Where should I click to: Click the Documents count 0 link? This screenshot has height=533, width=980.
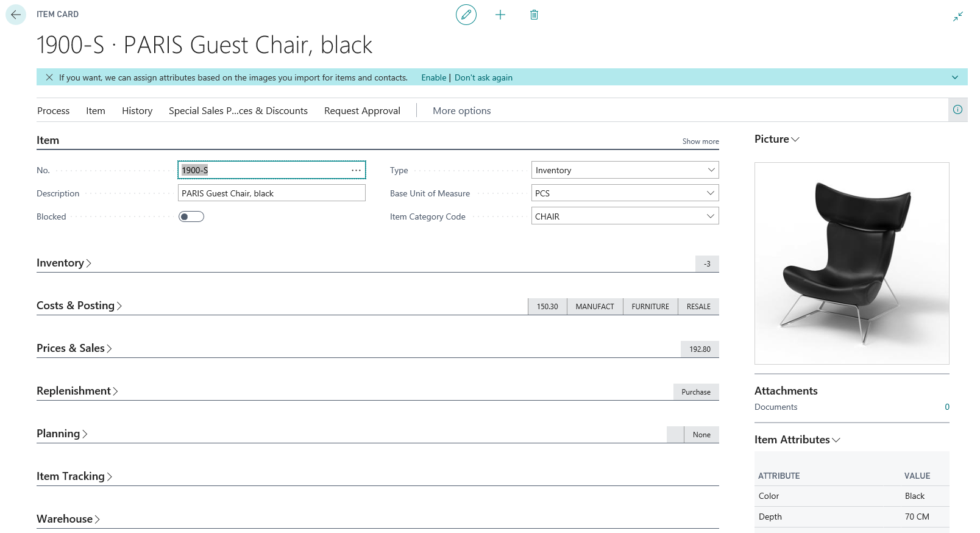coord(947,407)
